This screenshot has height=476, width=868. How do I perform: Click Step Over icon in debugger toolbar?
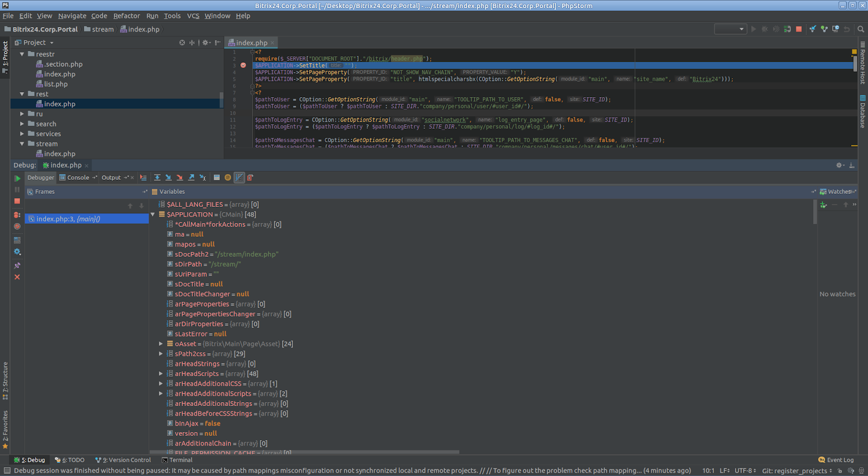pos(157,177)
